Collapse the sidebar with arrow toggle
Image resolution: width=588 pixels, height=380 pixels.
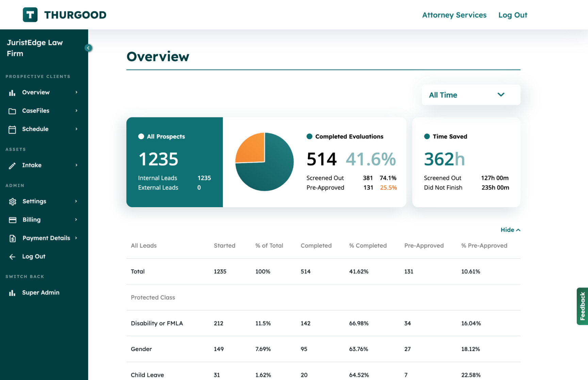[88, 48]
